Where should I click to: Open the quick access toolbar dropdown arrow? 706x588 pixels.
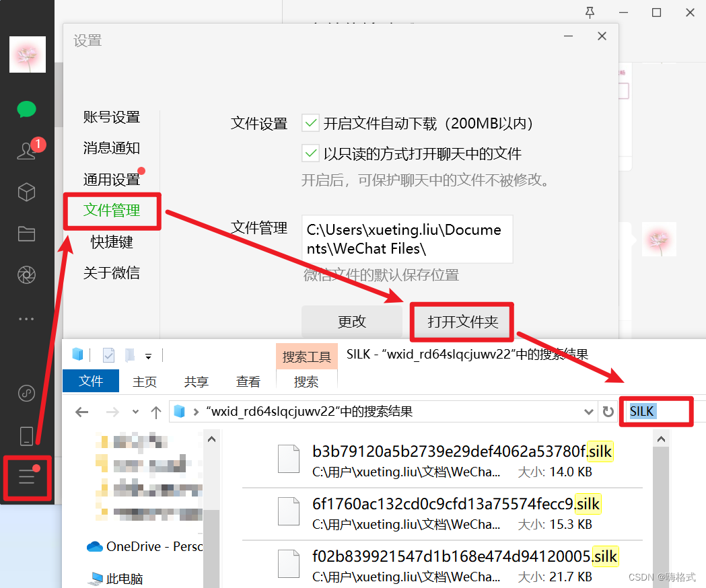click(148, 357)
